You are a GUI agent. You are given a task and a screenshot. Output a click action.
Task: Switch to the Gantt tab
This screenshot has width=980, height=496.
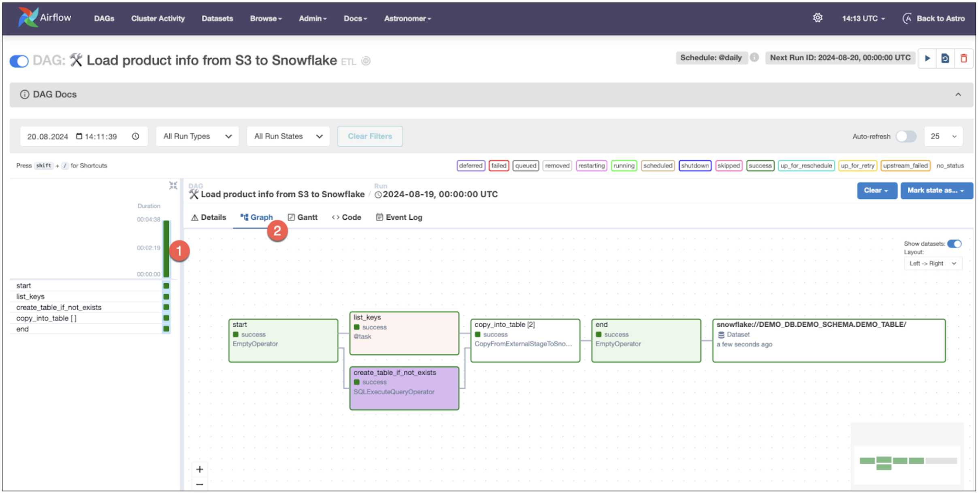[x=303, y=217]
